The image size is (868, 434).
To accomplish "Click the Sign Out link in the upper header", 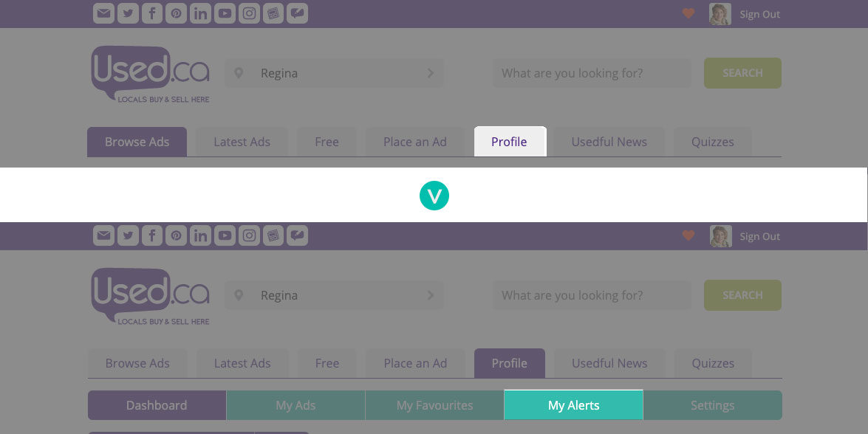I will [x=759, y=14].
